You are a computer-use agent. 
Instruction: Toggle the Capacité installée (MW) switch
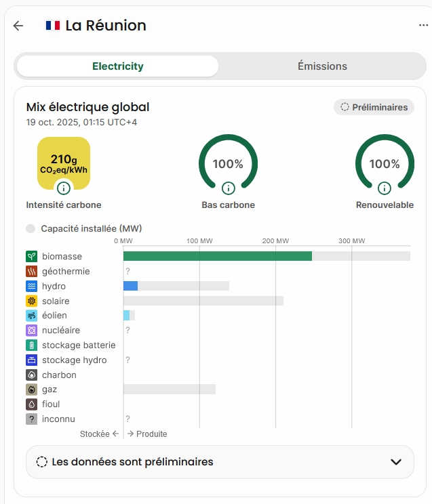click(31, 229)
